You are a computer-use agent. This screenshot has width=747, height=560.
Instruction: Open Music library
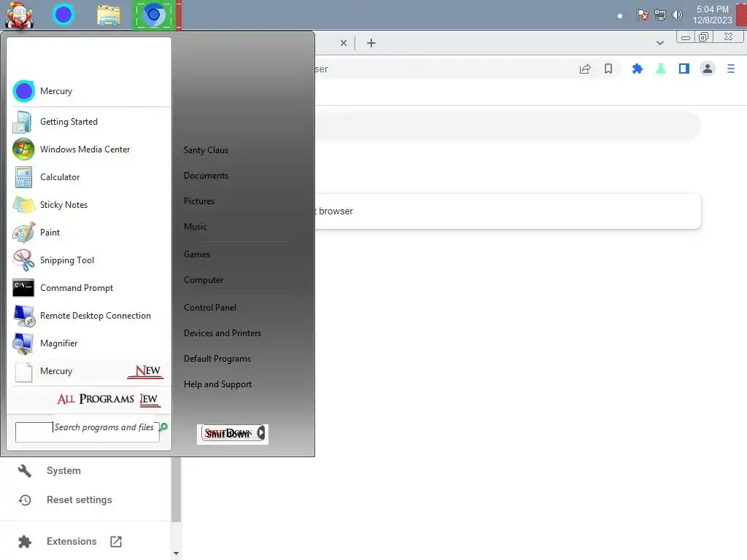[x=196, y=227]
